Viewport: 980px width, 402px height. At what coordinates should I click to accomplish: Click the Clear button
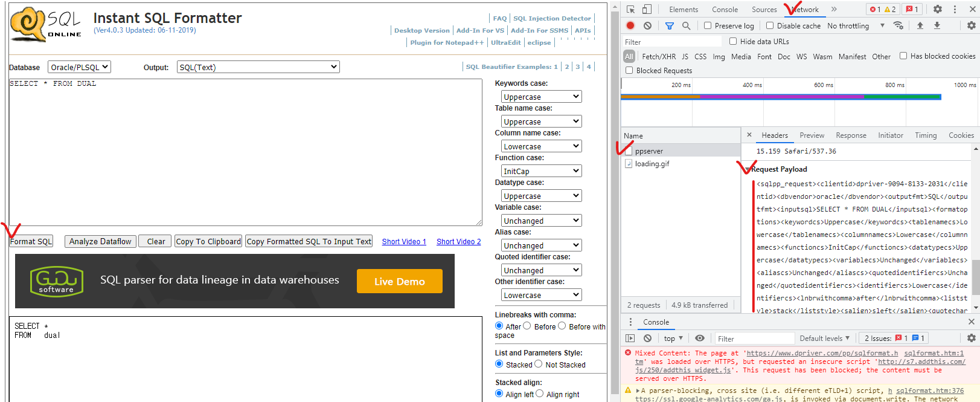pyautogui.click(x=156, y=241)
